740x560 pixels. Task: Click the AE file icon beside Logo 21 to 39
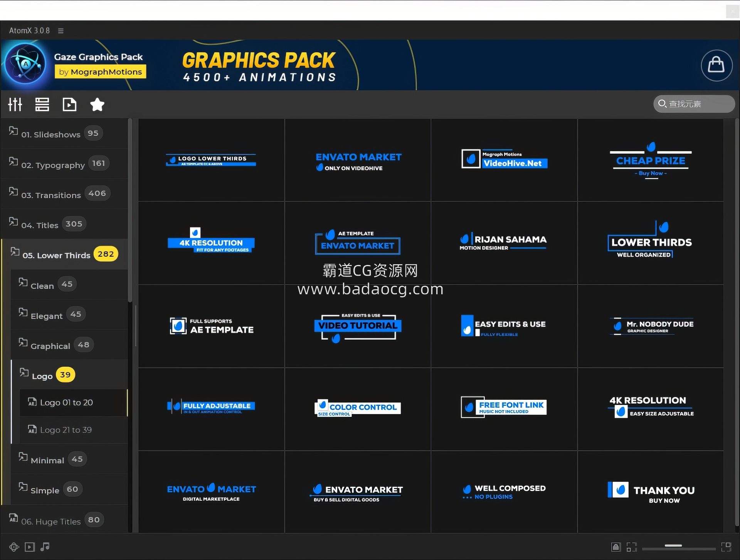(x=32, y=429)
